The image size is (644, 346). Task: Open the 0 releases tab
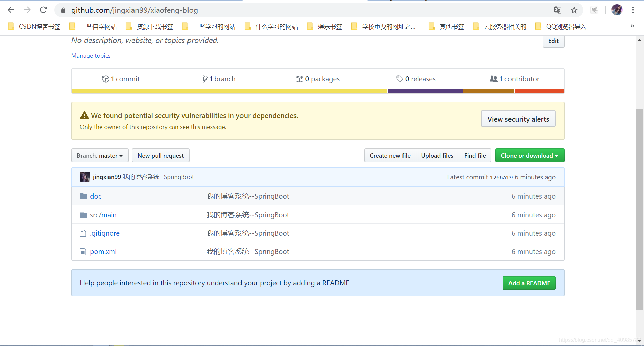(416, 79)
